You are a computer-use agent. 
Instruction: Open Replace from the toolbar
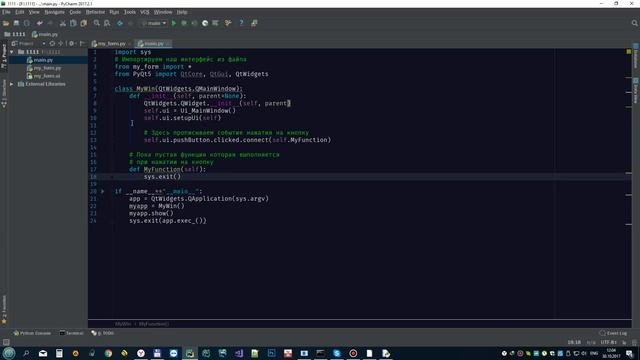(107, 23)
